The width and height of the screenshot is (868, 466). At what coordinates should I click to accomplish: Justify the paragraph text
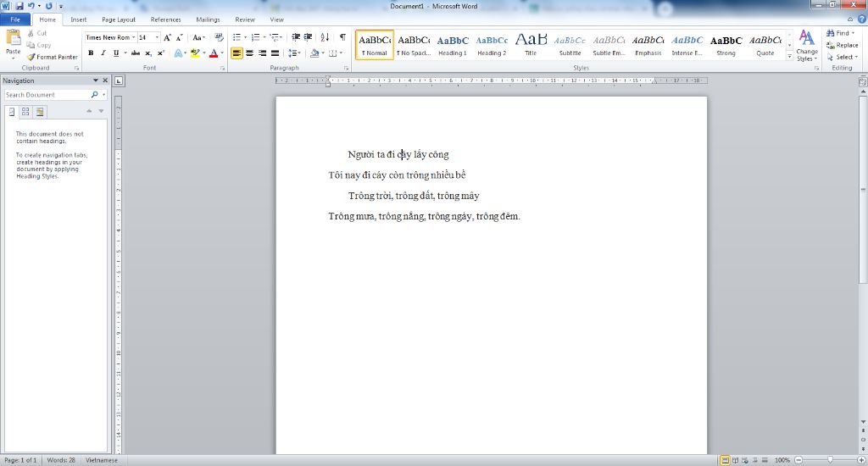click(x=275, y=53)
